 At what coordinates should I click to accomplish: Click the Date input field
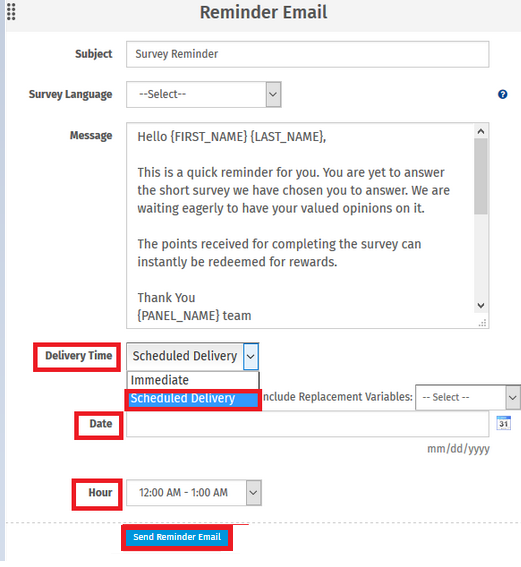(x=307, y=424)
